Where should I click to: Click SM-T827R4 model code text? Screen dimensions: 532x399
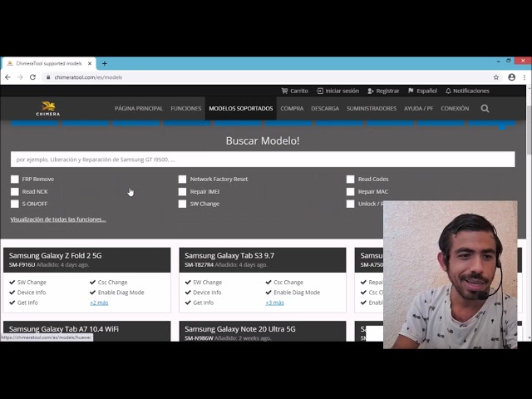pos(199,265)
